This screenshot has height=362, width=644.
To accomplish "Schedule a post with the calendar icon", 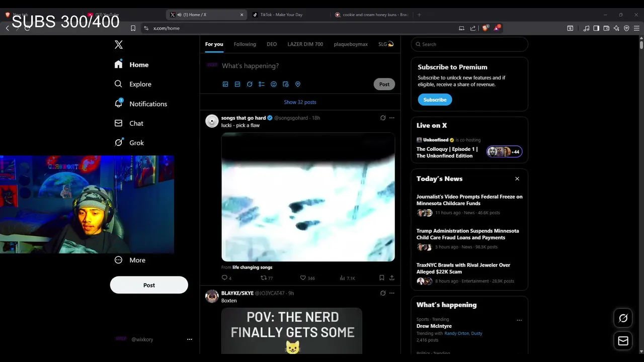I will (286, 84).
